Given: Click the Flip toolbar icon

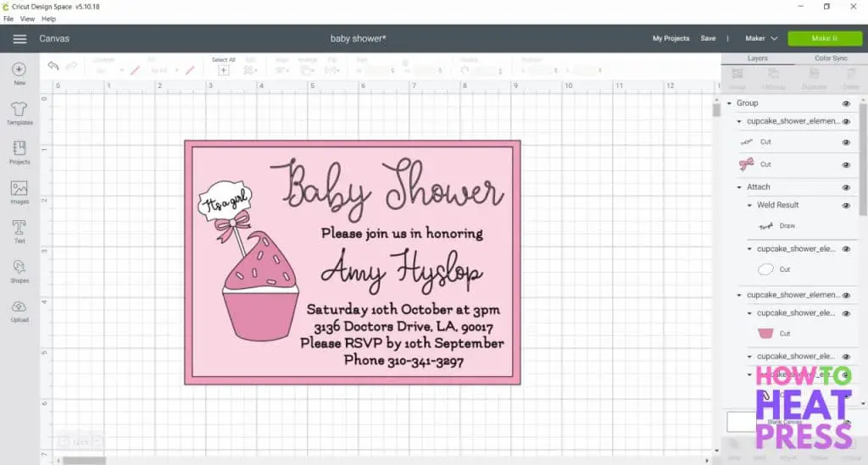Looking at the screenshot, I should [x=331, y=70].
